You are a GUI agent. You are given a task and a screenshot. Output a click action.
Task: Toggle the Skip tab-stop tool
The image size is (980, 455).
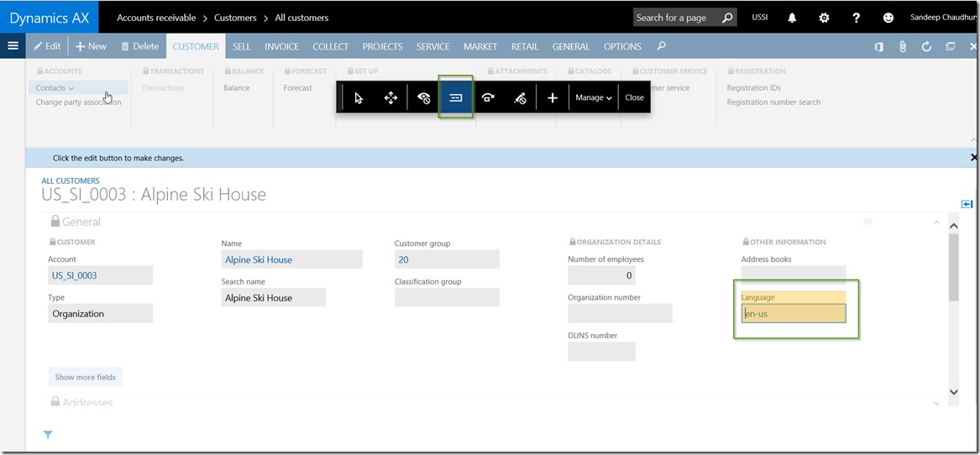click(455, 97)
